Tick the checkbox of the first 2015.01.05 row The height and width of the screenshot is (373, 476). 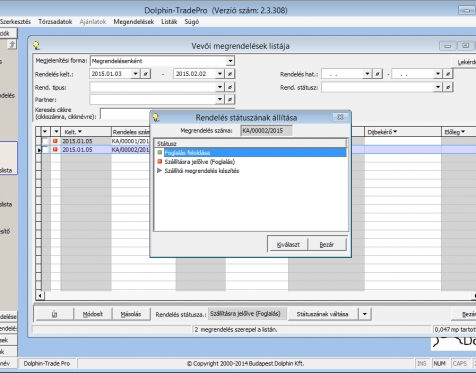46,141
